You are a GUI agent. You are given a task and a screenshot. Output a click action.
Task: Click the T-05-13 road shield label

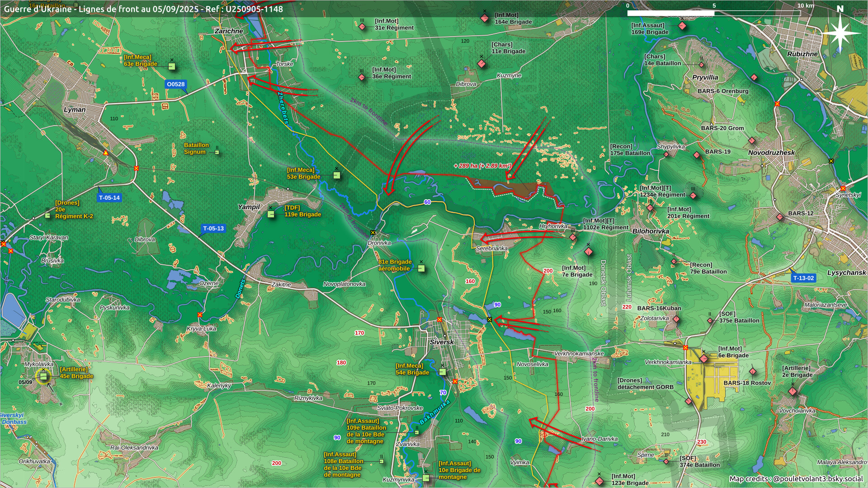click(213, 229)
